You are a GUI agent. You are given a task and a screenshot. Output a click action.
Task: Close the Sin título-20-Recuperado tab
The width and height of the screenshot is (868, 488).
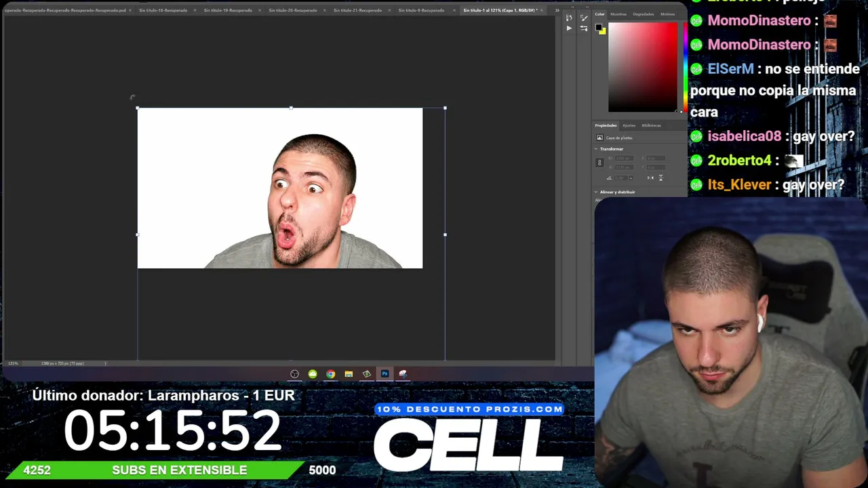click(x=325, y=10)
